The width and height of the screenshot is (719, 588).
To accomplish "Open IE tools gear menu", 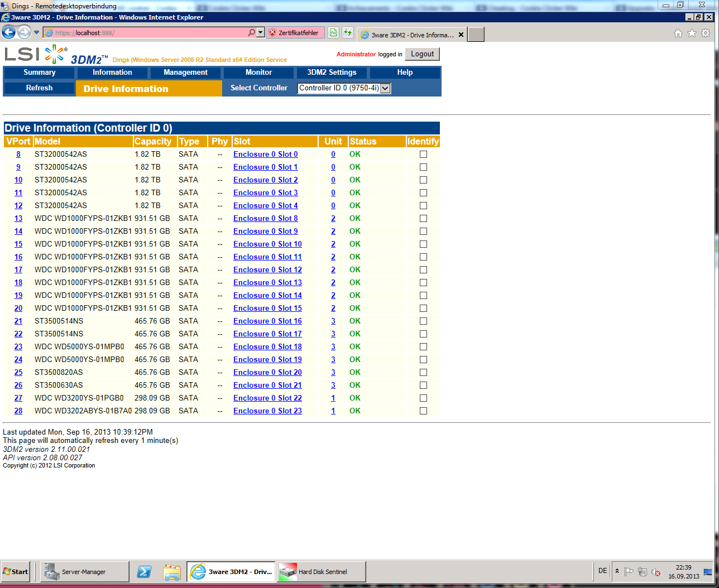I will click(706, 33).
